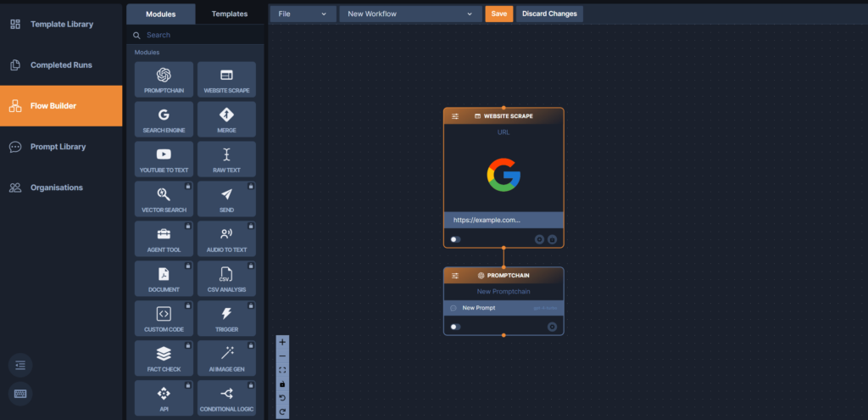
Task: Select Flow Builder in sidebar
Action: (x=61, y=106)
